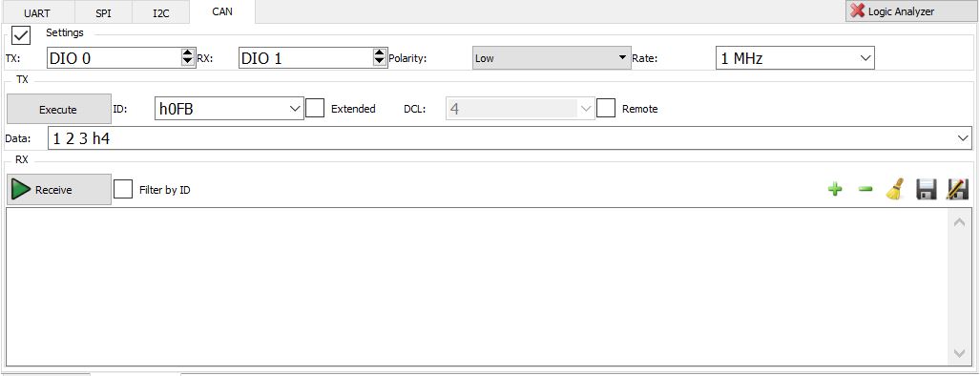Switch to the UART tab
Image resolution: width=980 pixels, height=376 pixels.
[37, 12]
